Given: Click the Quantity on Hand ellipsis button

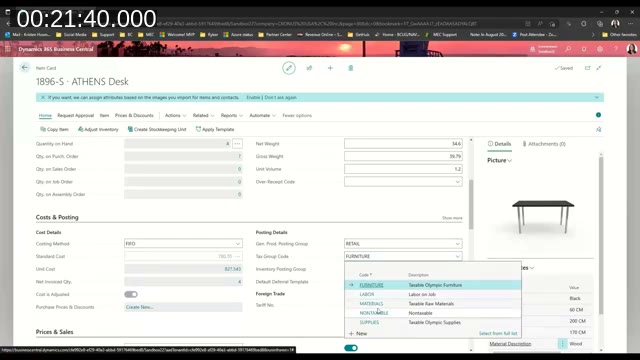Looking at the screenshot, I should [x=237, y=144].
